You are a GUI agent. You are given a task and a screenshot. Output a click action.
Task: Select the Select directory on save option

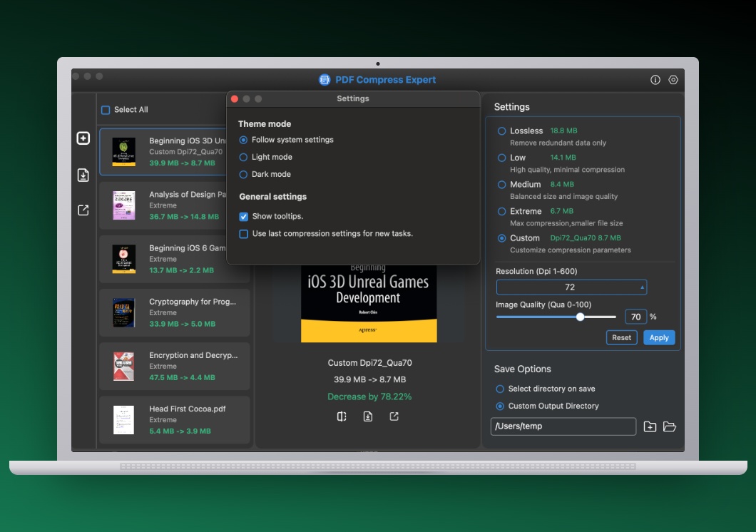click(x=500, y=389)
